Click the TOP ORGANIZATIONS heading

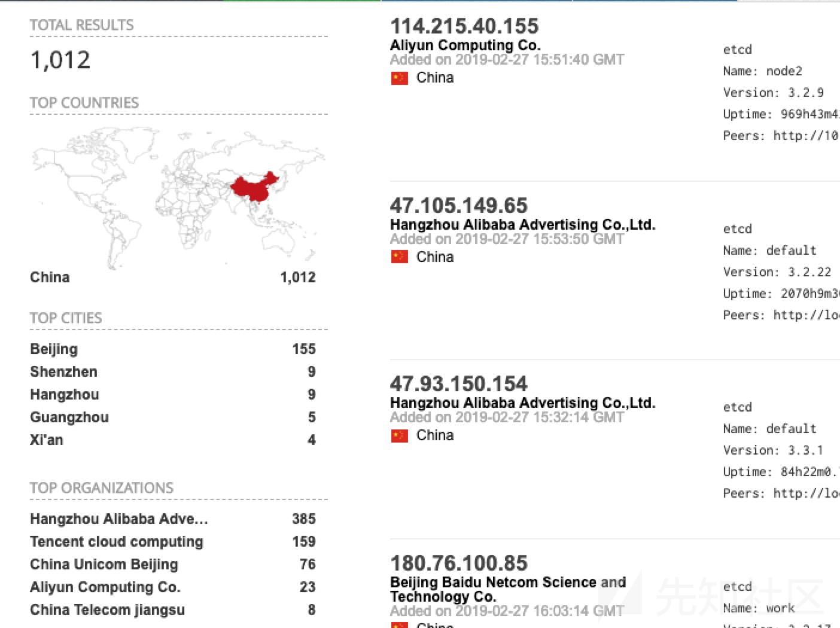[x=102, y=488]
